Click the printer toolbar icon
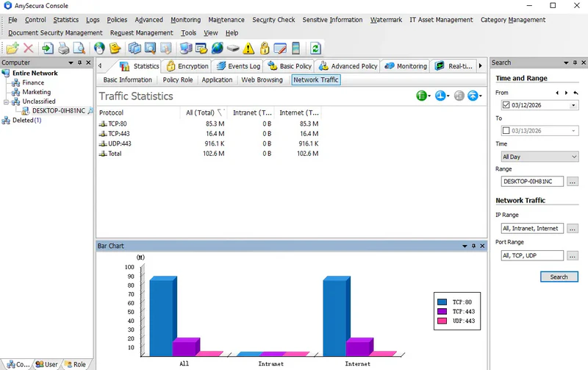This screenshot has width=588, height=370. 63,49
